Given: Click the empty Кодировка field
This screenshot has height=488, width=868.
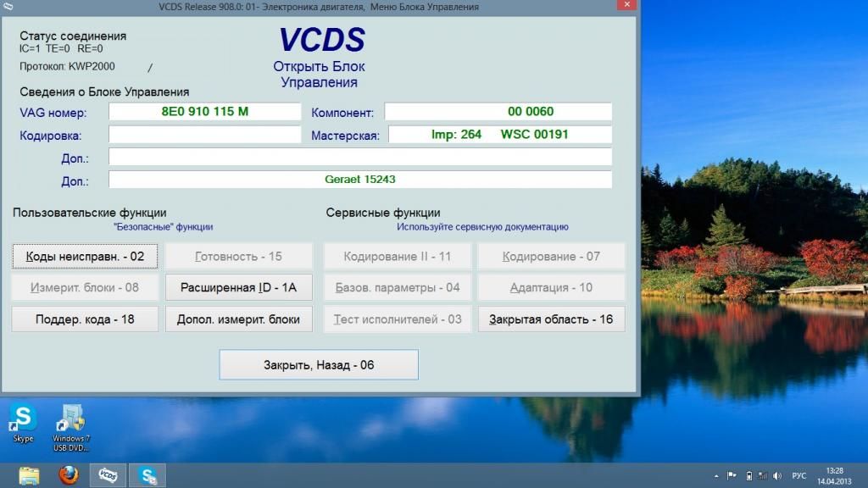Looking at the screenshot, I should pyautogui.click(x=205, y=135).
